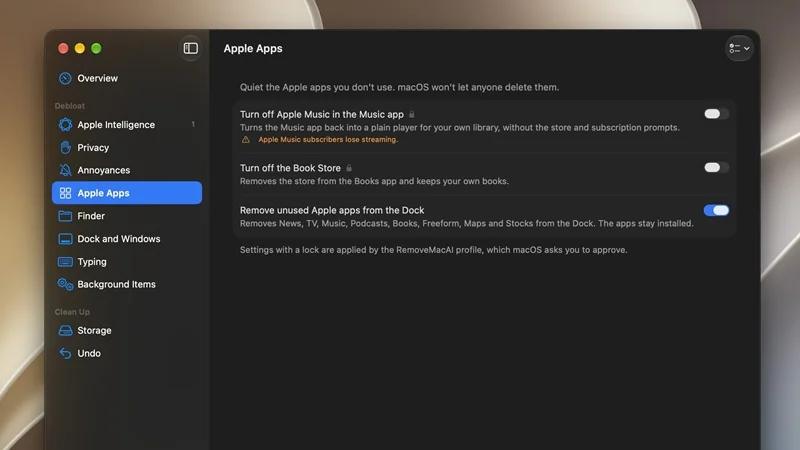Click the warning triangle icon
800x450 pixels.
coord(245,139)
